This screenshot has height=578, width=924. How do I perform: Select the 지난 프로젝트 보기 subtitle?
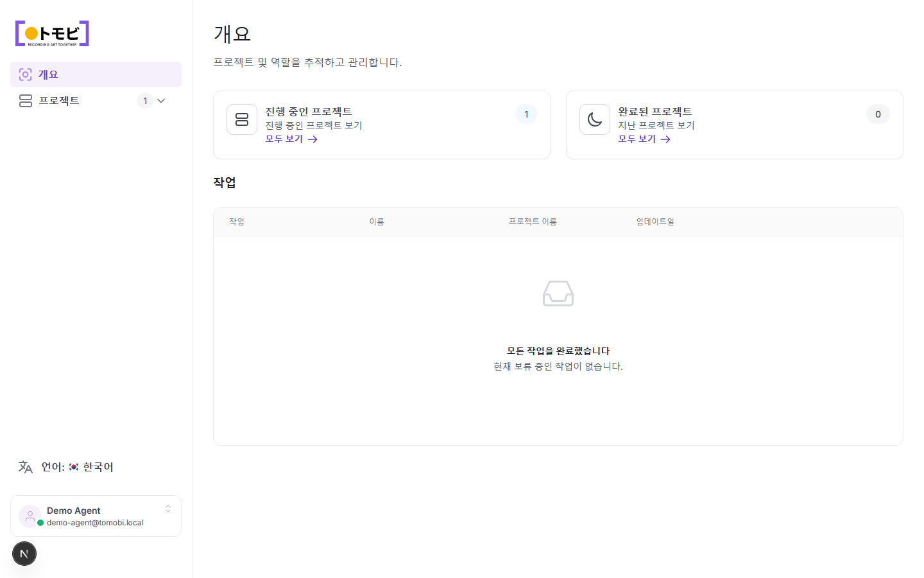click(x=656, y=125)
